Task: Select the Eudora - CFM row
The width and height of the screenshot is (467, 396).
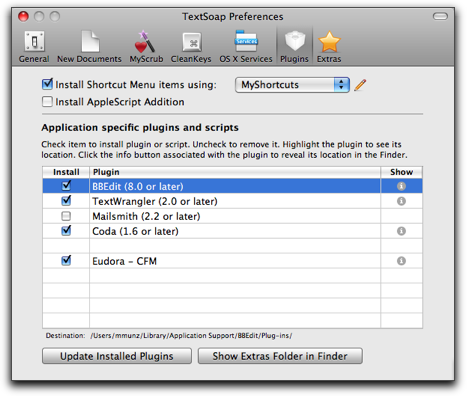Action: click(x=233, y=261)
